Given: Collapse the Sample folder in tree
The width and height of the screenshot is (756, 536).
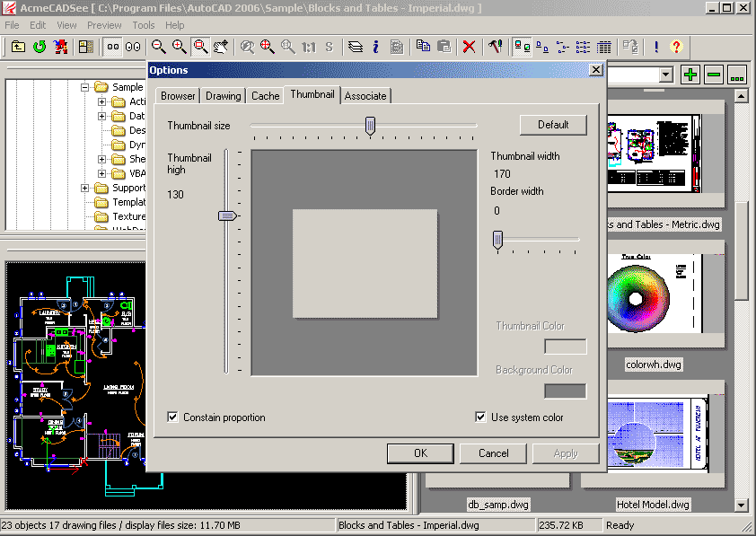Looking at the screenshot, I should (85, 87).
